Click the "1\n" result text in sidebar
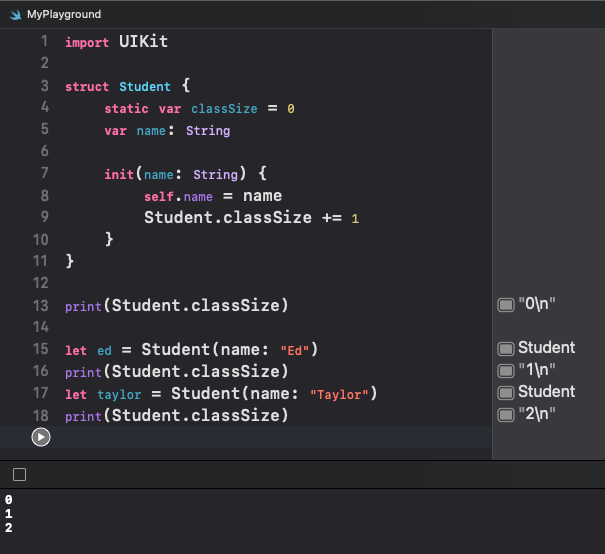Screen dimensions: 605x554 pos(537,370)
